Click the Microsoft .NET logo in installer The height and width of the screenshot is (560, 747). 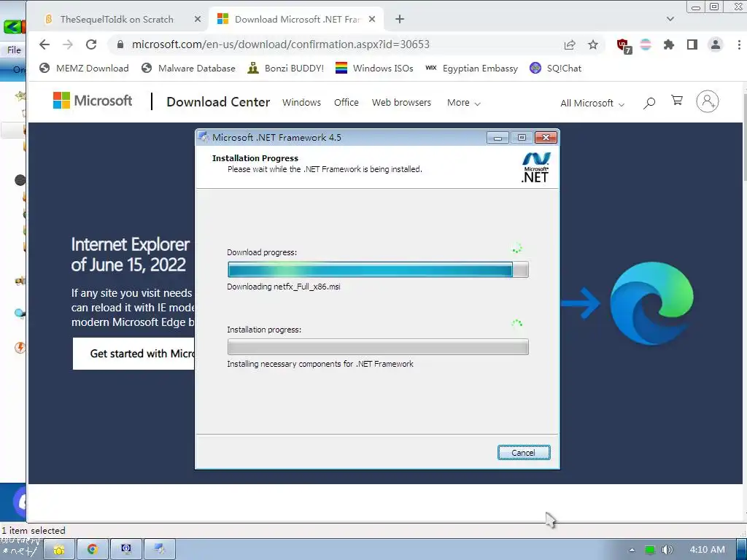535,168
